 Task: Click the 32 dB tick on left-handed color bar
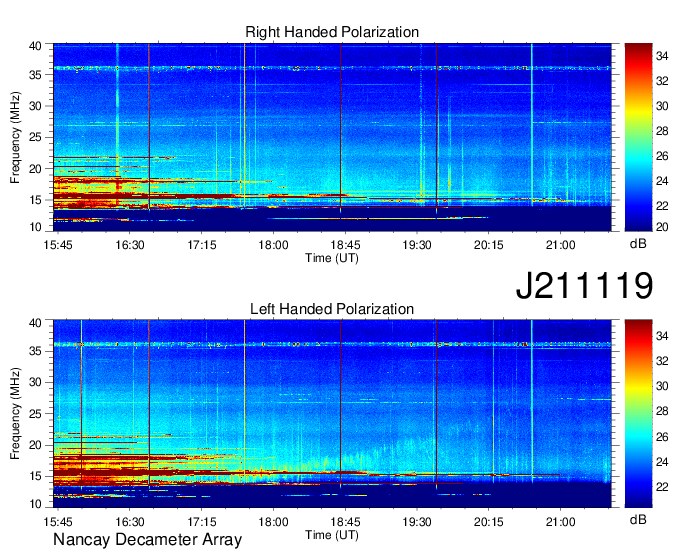coord(662,361)
